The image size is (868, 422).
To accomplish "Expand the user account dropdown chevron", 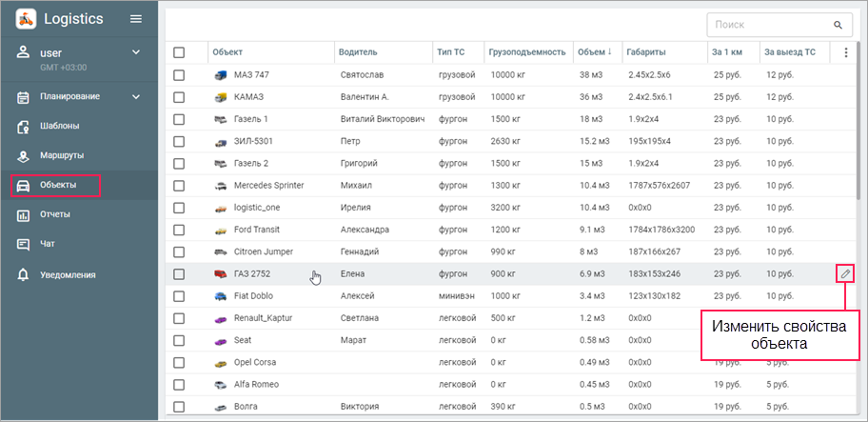I will pos(135,52).
